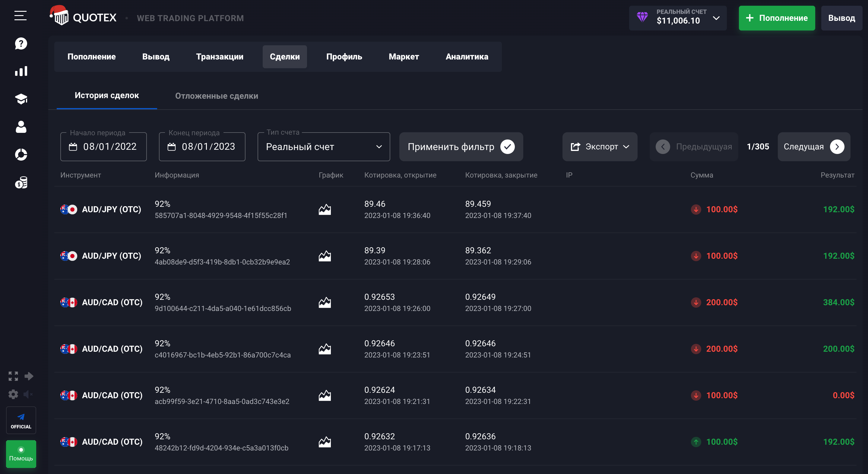
Task: Click the Предыдущая page button
Action: click(694, 146)
